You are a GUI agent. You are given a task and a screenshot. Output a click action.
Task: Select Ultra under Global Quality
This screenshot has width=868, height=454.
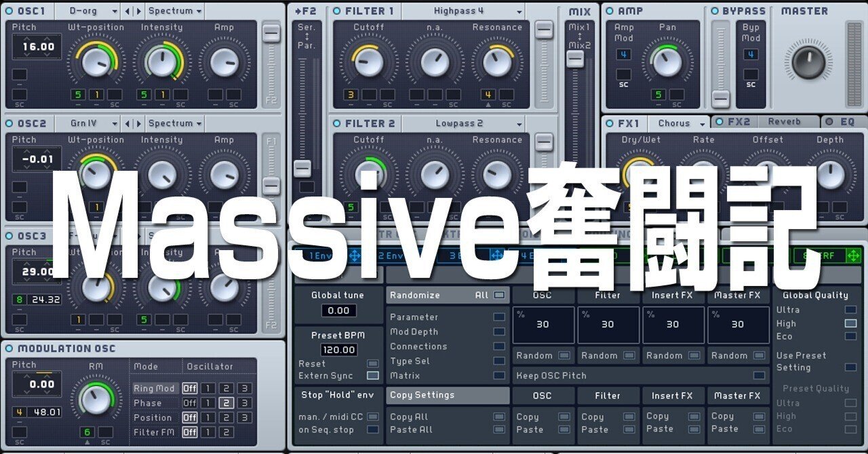[850, 310]
